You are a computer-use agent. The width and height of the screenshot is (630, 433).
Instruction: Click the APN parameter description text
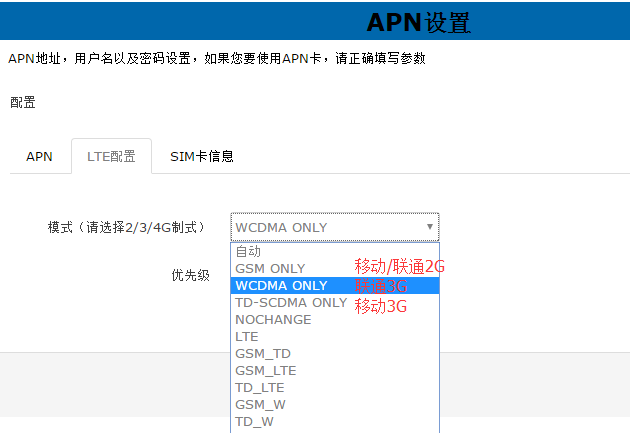[x=217, y=58]
